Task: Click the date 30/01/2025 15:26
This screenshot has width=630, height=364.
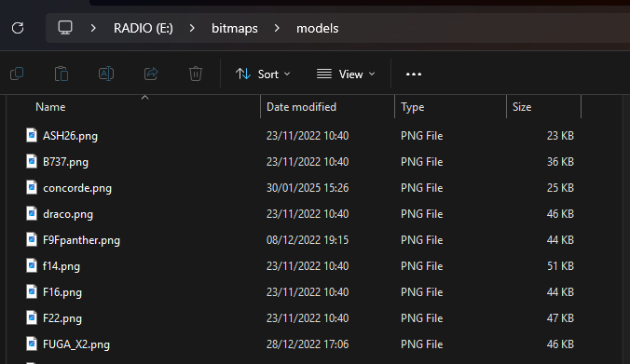Action: 308,188
